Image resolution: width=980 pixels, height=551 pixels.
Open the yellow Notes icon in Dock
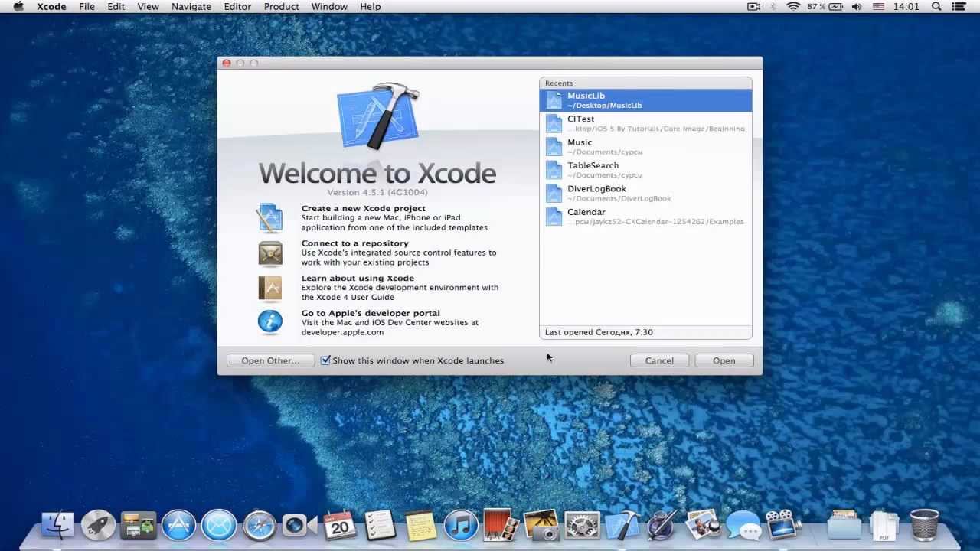(420, 526)
